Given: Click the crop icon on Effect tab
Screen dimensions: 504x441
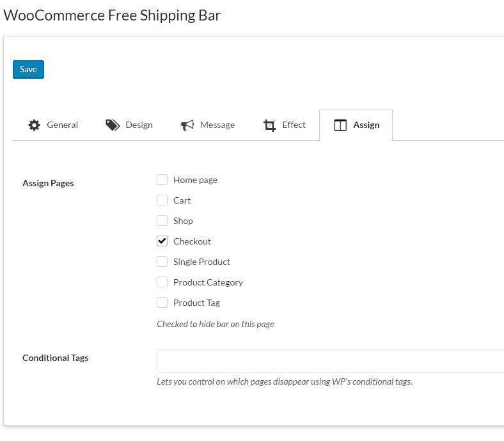Looking at the screenshot, I should 270,125.
